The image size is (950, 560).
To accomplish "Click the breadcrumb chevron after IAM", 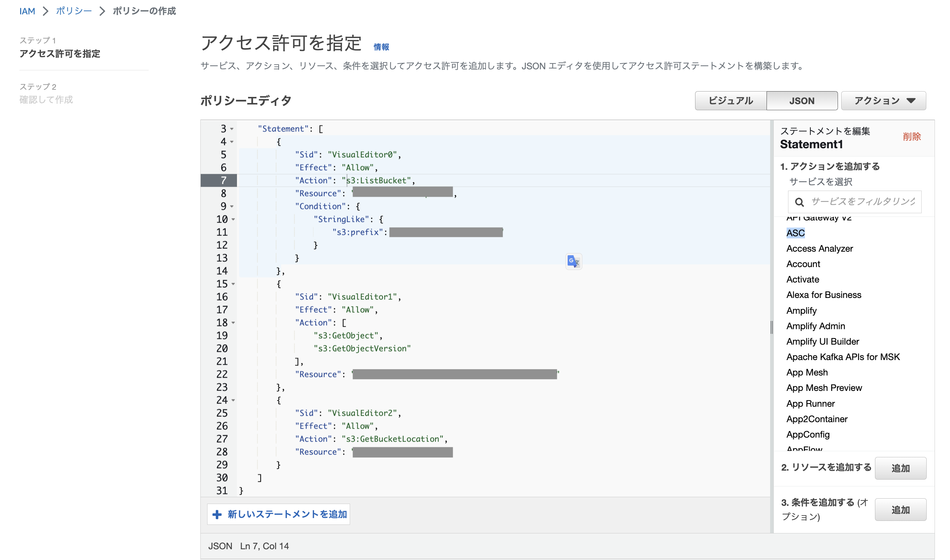I will click(x=46, y=11).
